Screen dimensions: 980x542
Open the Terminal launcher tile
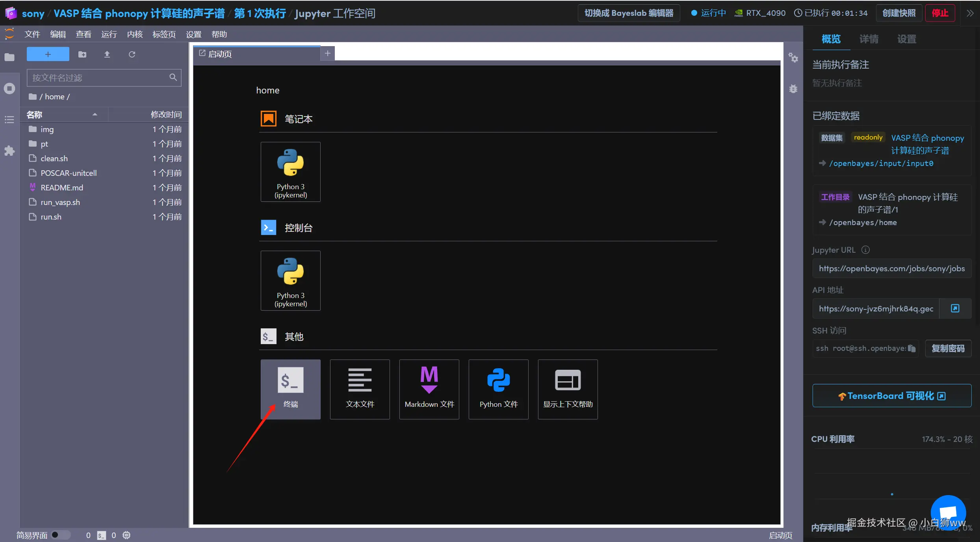[x=290, y=389]
